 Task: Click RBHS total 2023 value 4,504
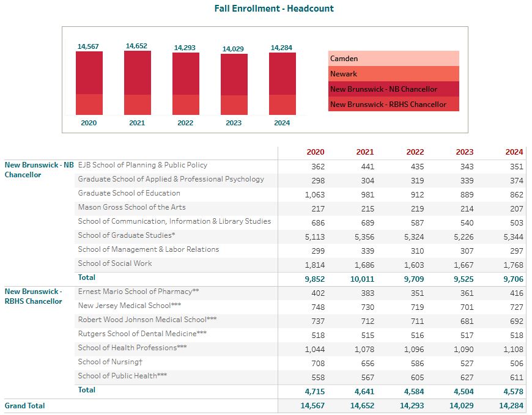pos(464,392)
